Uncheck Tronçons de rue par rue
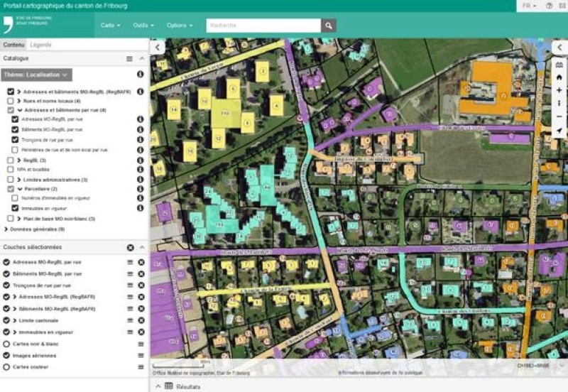Viewport: 568px width, 392px height. coord(16,140)
